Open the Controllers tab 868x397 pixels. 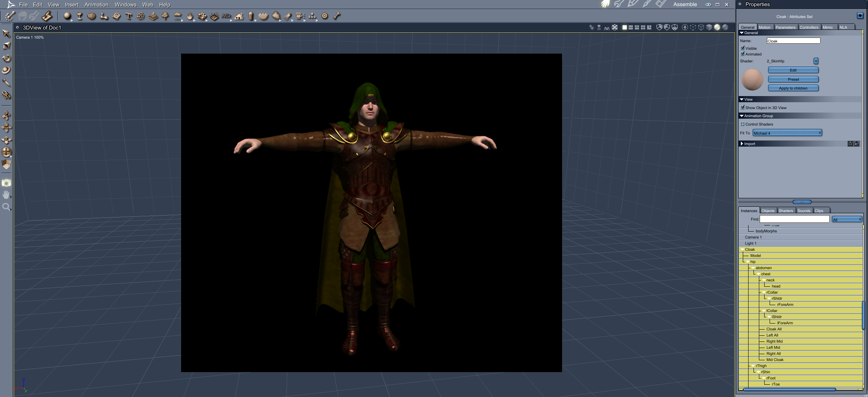tap(809, 27)
